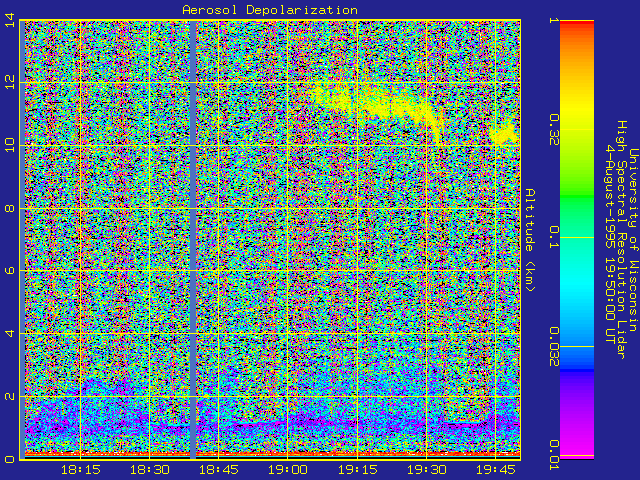Click the '4-August-1995 19:50:00 UT' timestamp
The image size is (640, 480).
tap(609, 244)
